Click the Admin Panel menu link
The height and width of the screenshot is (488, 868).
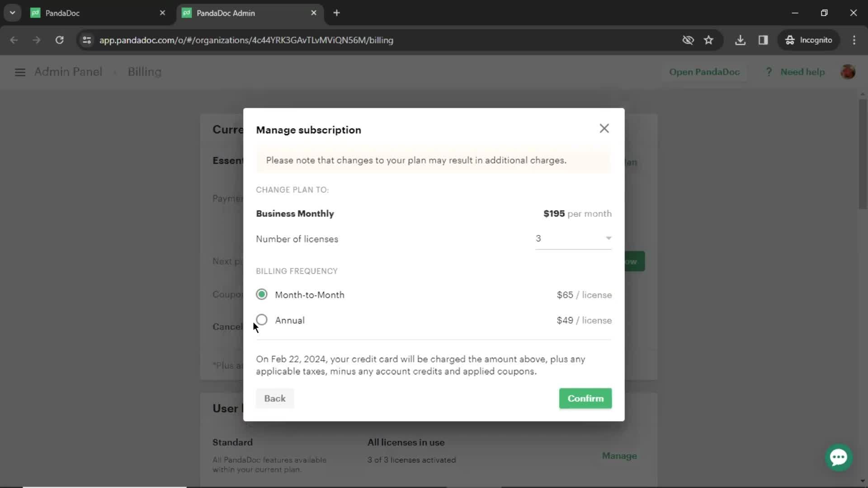[x=67, y=71]
